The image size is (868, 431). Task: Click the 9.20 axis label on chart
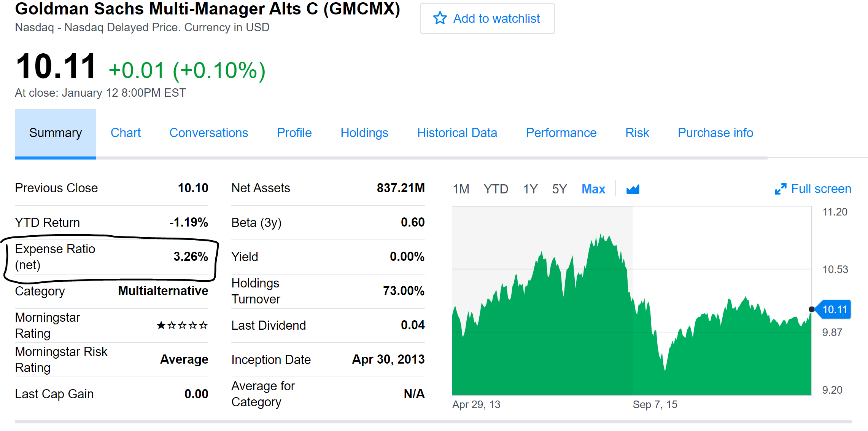click(832, 390)
